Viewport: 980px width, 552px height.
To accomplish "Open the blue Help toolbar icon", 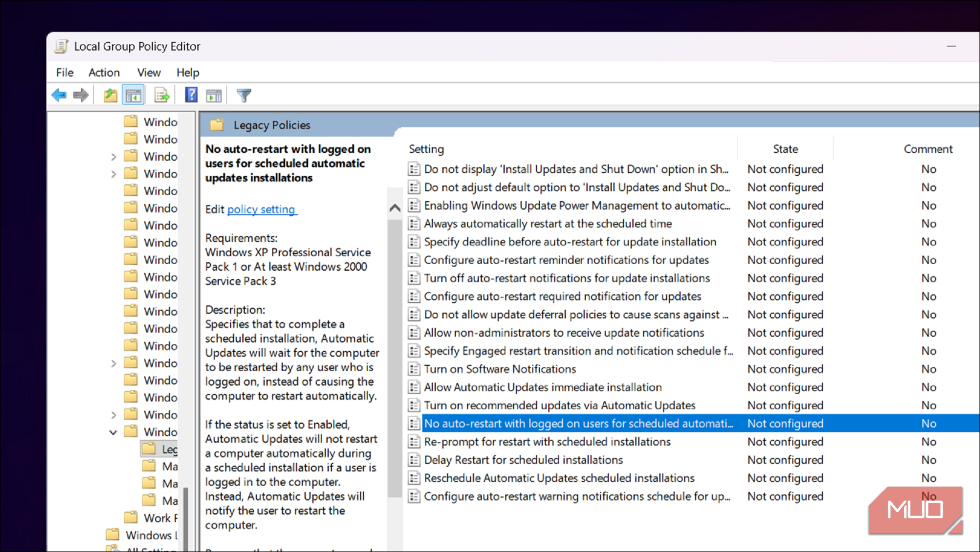I will pos(191,95).
